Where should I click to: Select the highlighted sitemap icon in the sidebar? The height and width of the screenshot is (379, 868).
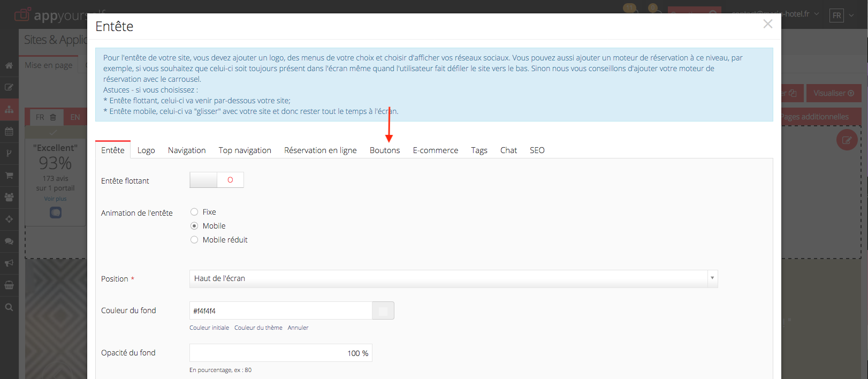pyautogui.click(x=9, y=109)
